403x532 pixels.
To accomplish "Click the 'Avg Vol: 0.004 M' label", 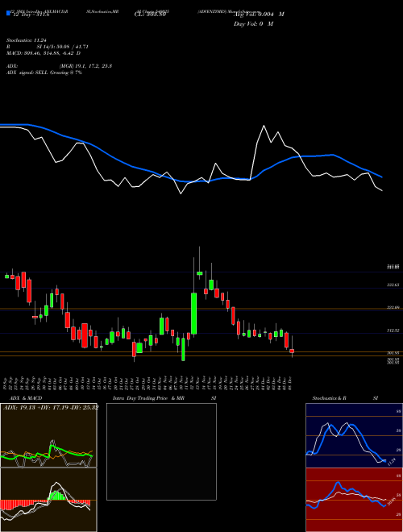I will point(259,15).
